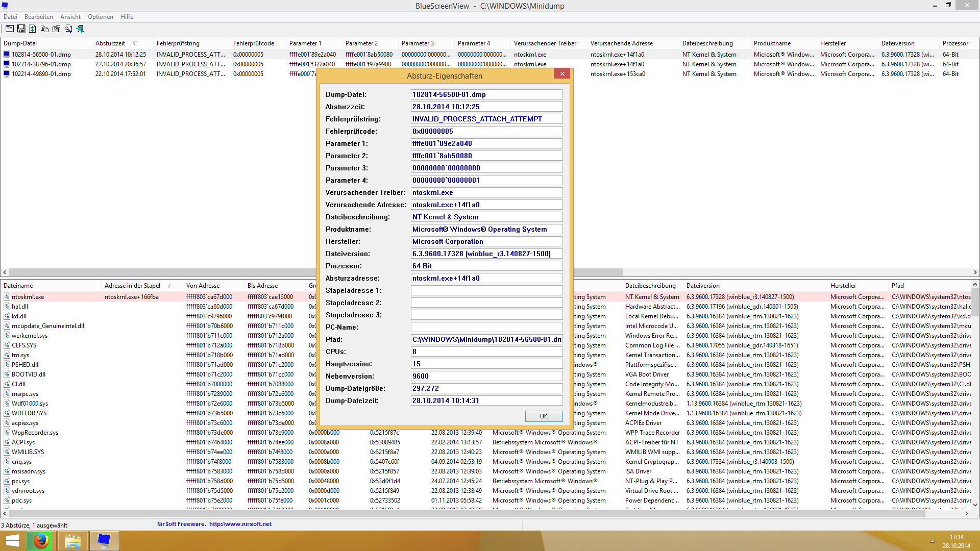The image size is (980, 551).
Task: Click the Advanced Options toolbar icon
Action: click(10, 29)
